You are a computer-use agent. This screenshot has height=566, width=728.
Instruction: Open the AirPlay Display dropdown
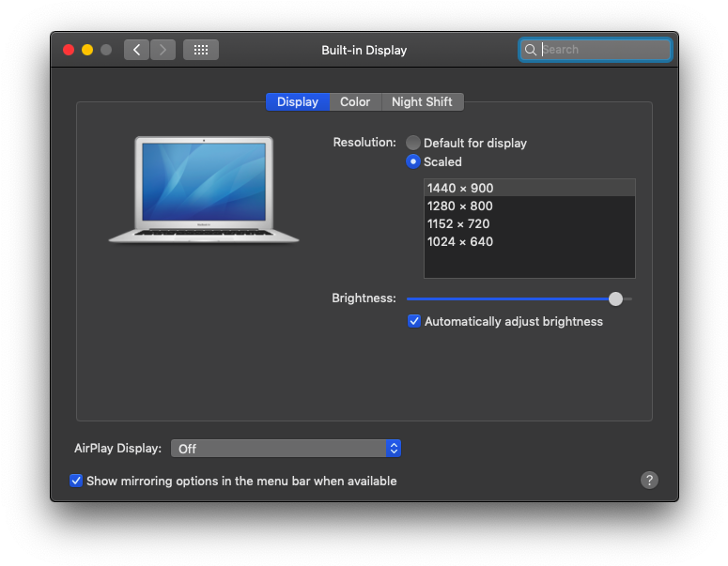coord(286,449)
